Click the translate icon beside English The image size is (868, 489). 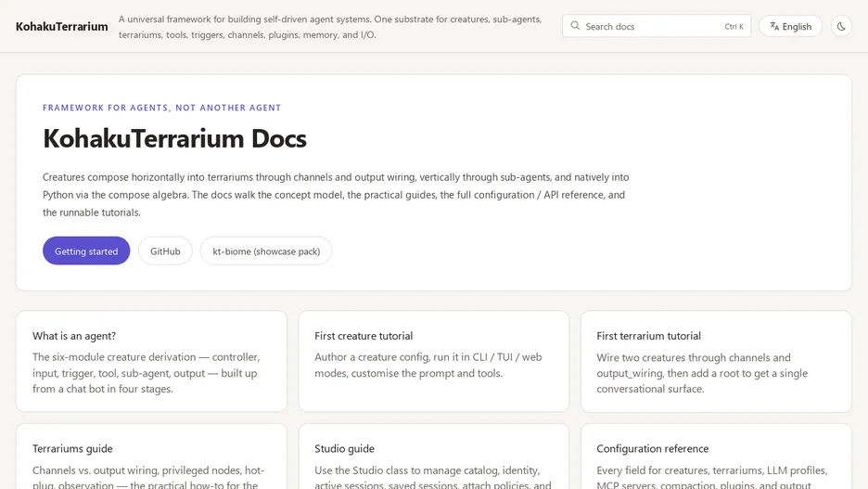coord(774,26)
